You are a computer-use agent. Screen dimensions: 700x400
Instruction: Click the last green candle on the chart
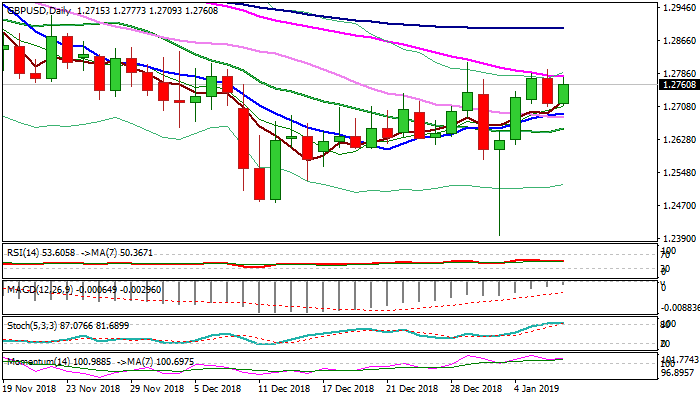click(564, 93)
